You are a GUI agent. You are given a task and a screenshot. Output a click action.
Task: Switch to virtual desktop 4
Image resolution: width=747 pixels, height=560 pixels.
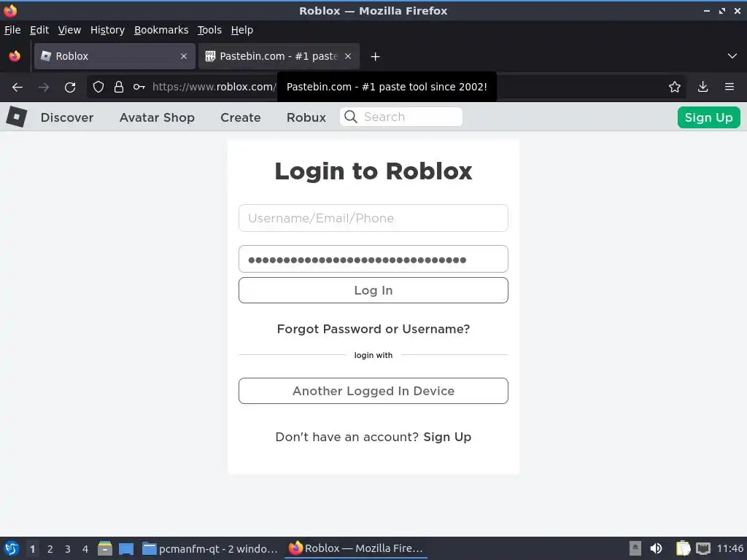(85, 549)
